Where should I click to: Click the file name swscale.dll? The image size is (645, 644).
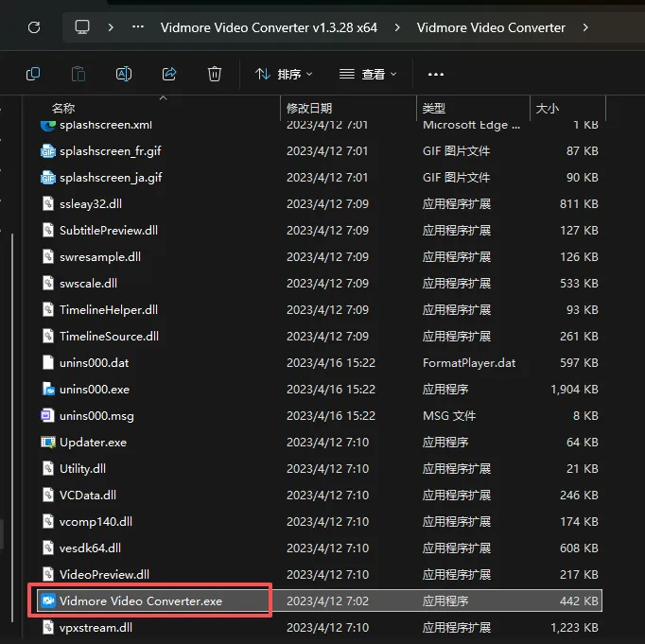[x=88, y=284]
